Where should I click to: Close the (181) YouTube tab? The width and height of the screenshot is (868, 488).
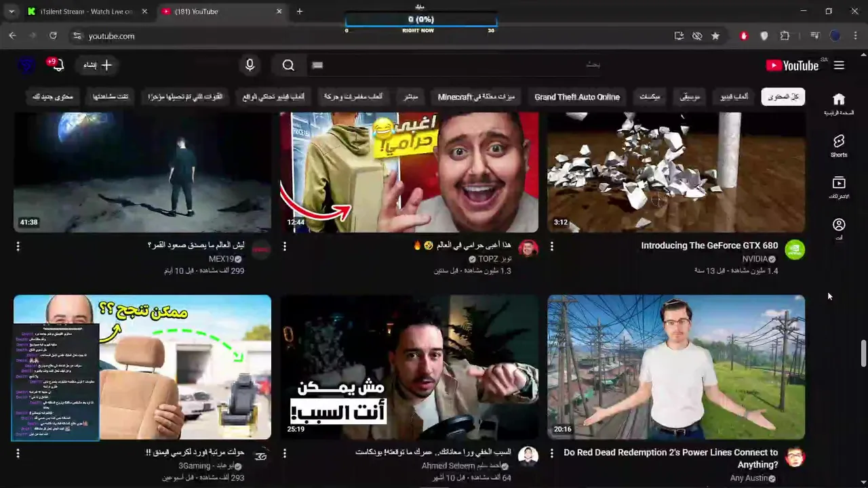pos(279,12)
